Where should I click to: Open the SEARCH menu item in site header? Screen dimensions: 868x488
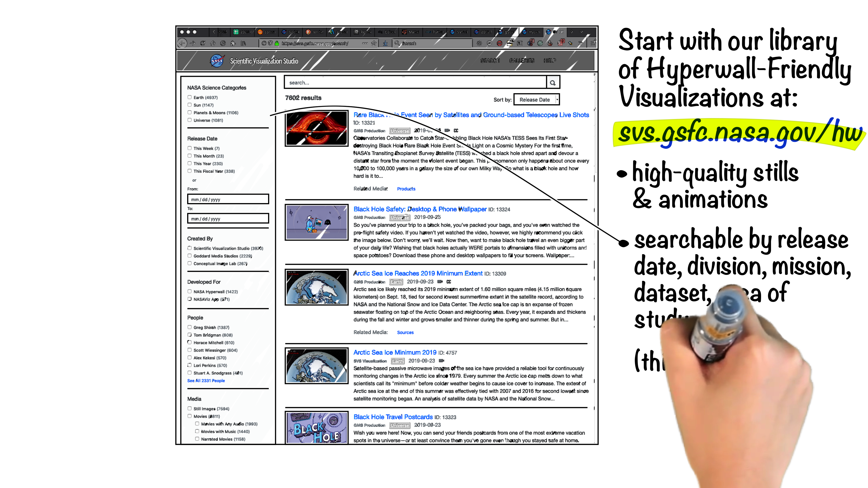pyautogui.click(x=490, y=61)
